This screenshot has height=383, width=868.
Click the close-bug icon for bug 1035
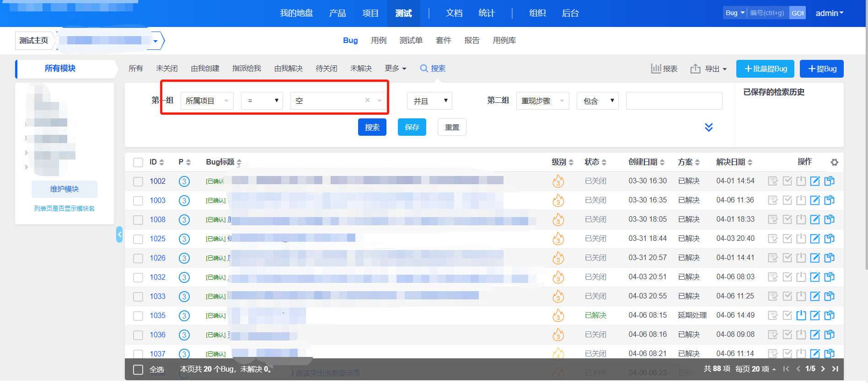[x=801, y=315]
